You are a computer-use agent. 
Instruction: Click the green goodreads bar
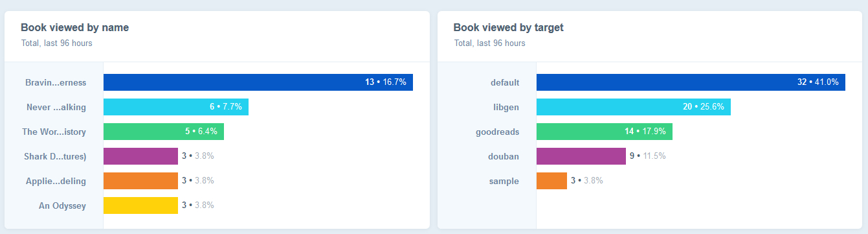605,132
